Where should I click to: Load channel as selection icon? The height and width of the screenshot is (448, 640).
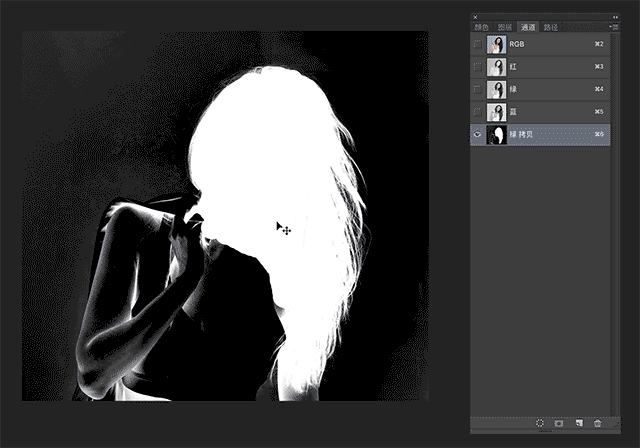click(540, 423)
